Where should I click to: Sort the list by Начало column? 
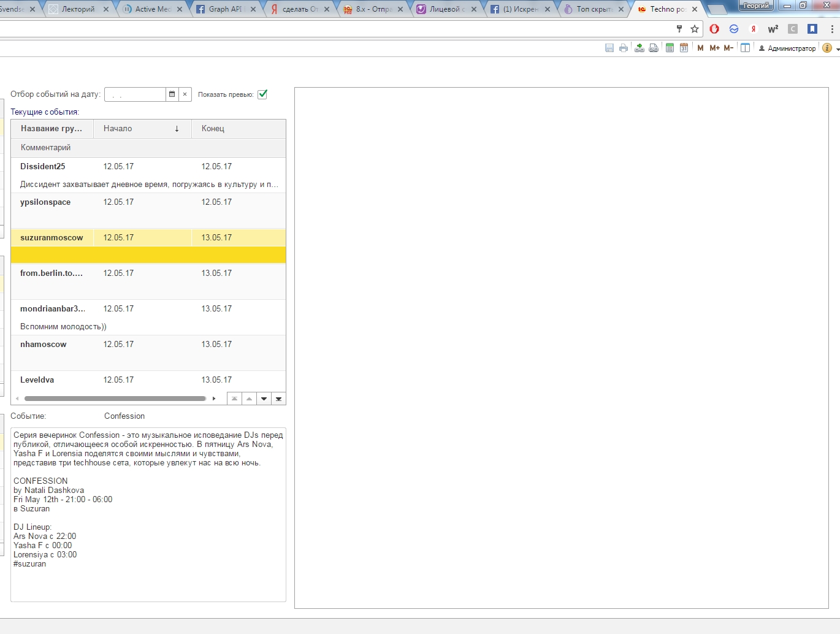click(x=142, y=129)
